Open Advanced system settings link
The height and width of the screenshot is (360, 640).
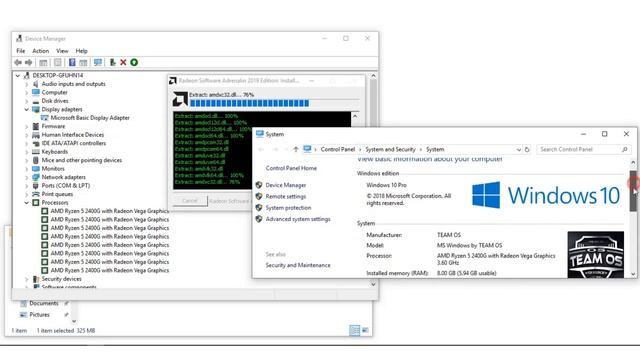coord(298,219)
